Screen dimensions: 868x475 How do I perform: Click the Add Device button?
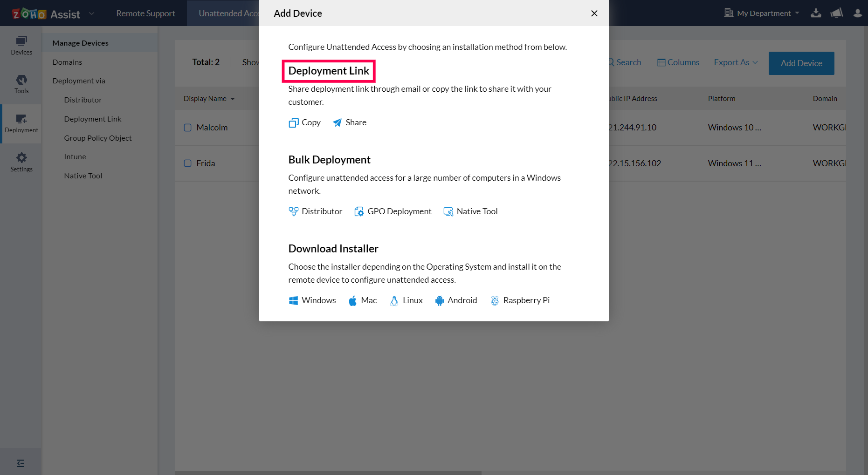click(801, 63)
